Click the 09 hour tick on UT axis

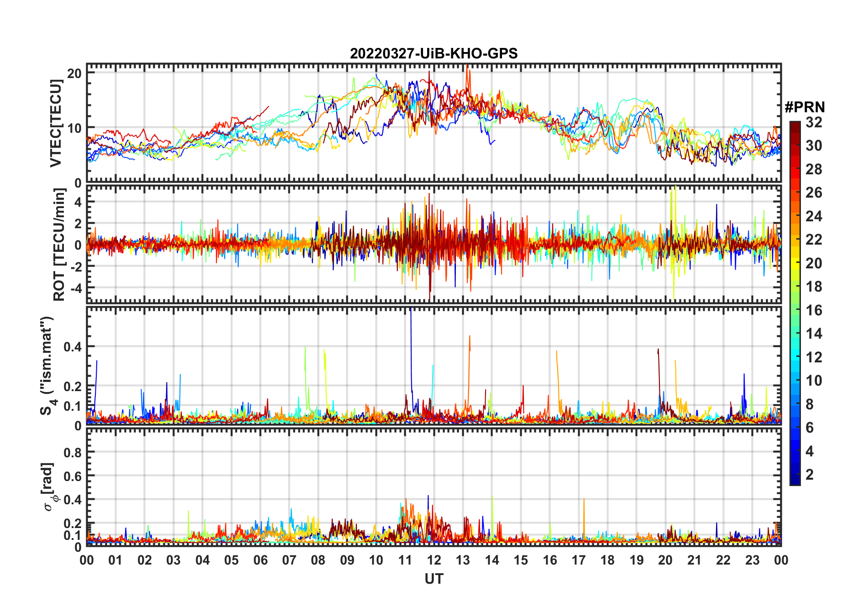(x=347, y=560)
